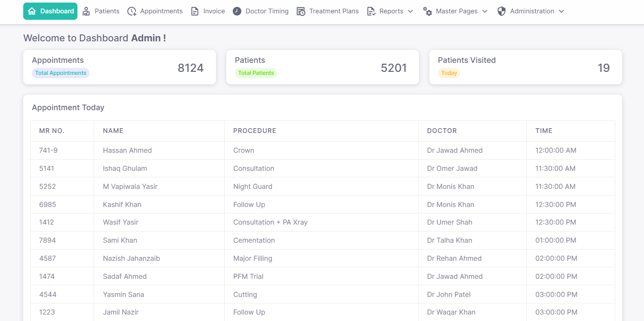Viewport: 644px width, 321px height.
Task: Select the Hassan Ahmed appointment row
Action: [127, 151]
